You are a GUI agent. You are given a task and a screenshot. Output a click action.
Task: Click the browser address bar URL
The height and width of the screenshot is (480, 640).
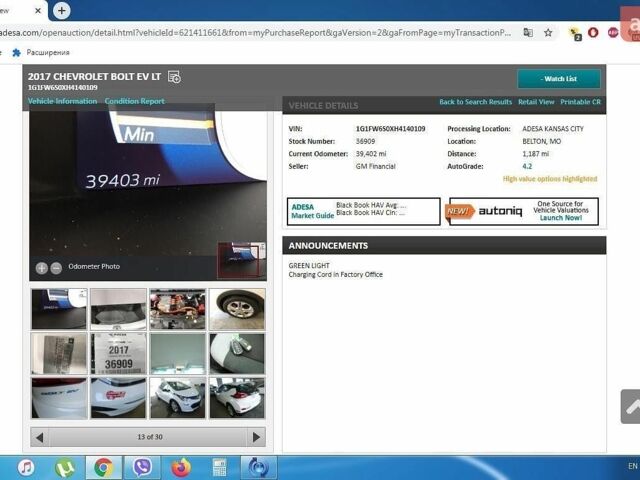[255, 33]
